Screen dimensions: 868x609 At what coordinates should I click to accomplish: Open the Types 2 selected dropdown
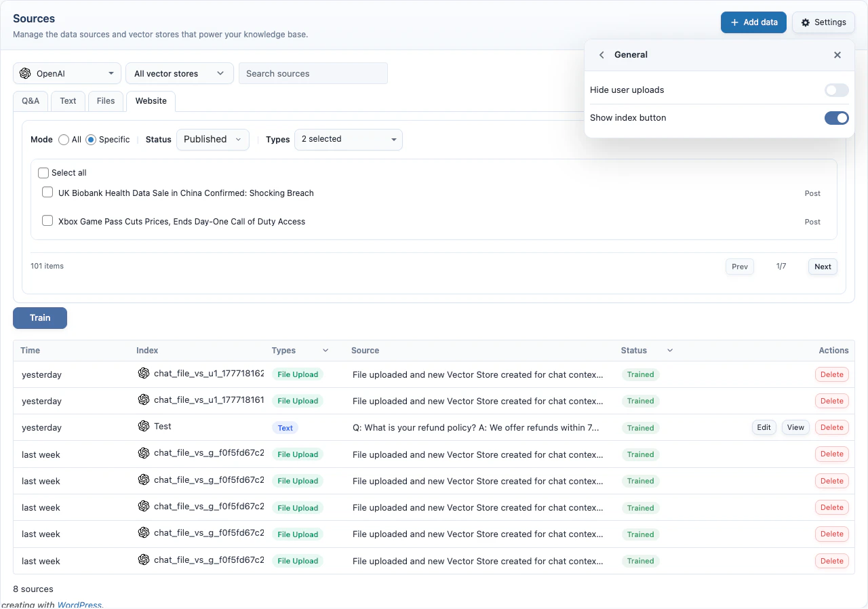click(348, 140)
